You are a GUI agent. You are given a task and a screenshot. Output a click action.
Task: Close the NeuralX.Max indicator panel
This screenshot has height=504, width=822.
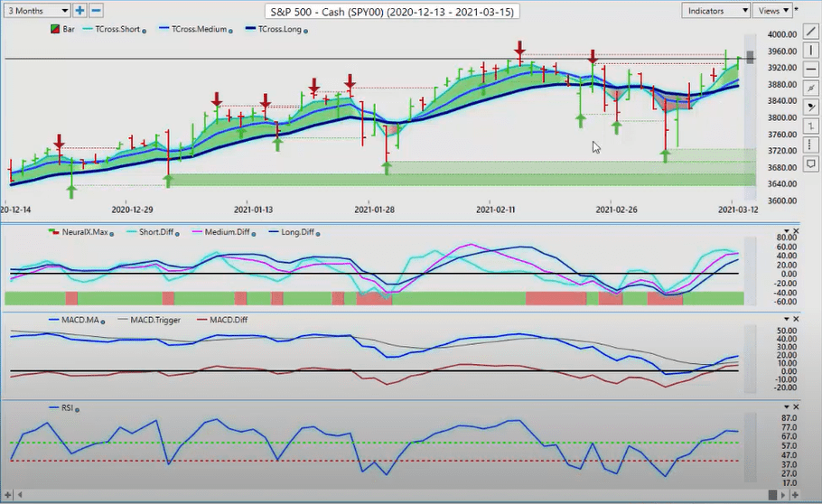tap(796, 231)
